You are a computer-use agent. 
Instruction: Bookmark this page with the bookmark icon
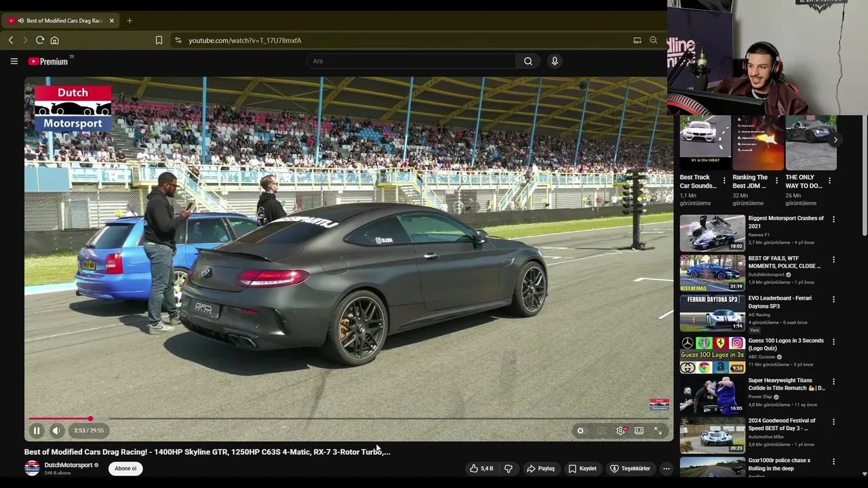click(x=159, y=41)
